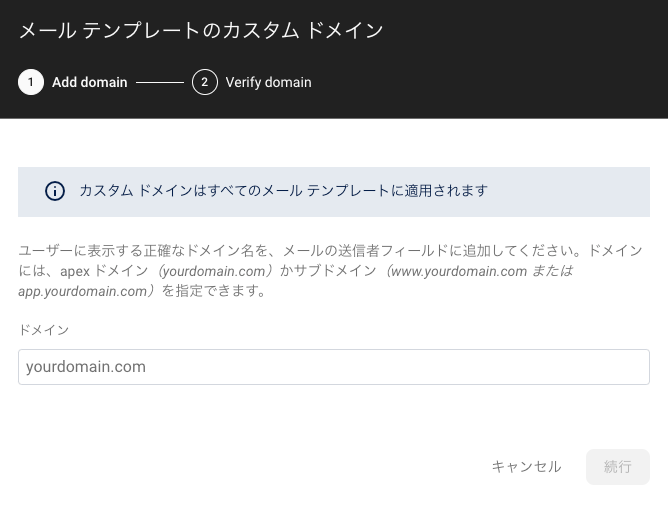Click the Add domain step label
This screenshot has width=668, height=517.
[x=89, y=82]
